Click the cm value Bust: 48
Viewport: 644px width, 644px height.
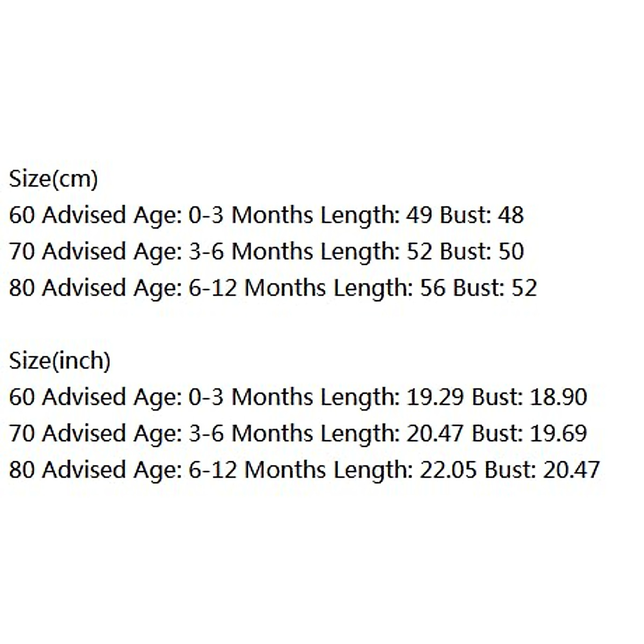click(481, 215)
